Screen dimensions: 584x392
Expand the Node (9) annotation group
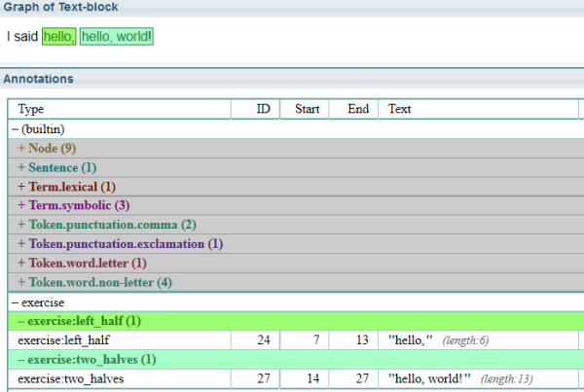[46, 148]
